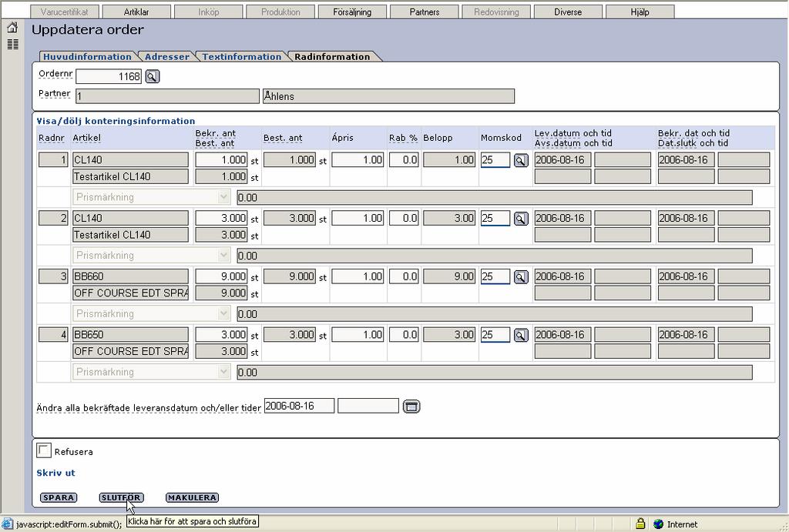Click the SLUTFÖR button

(x=121, y=497)
